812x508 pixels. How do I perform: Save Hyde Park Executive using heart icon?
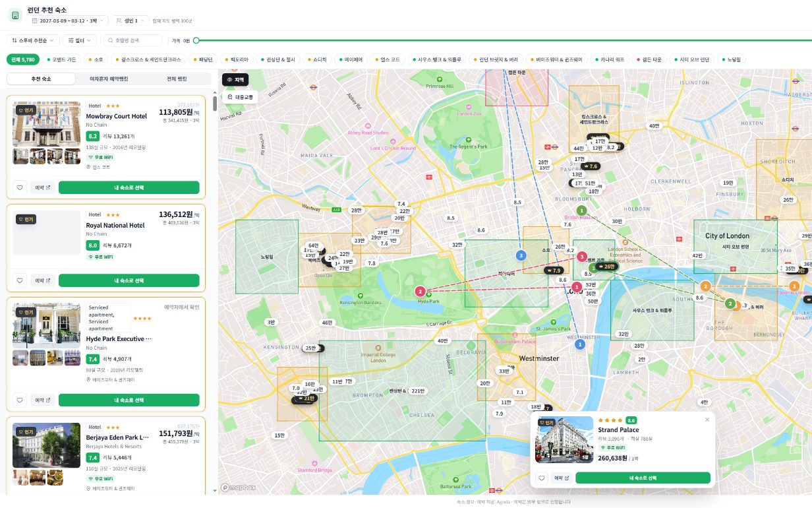click(x=20, y=400)
